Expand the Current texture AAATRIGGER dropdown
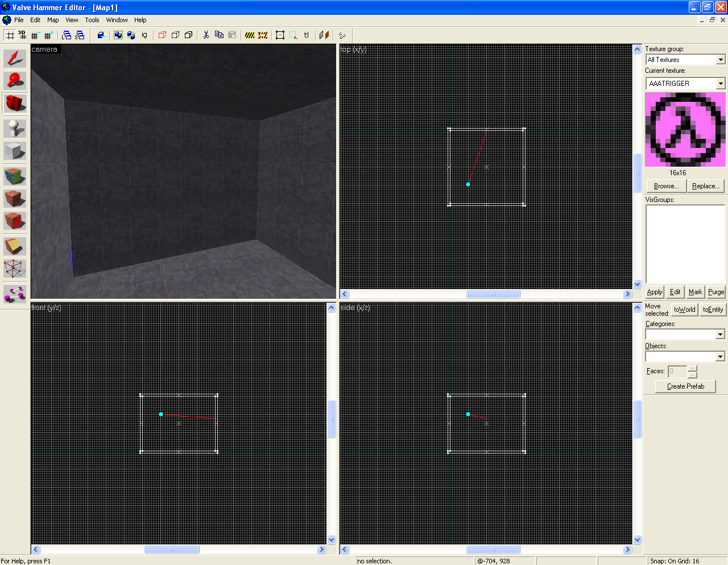Viewport: 728px width, 565px height. [721, 84]
